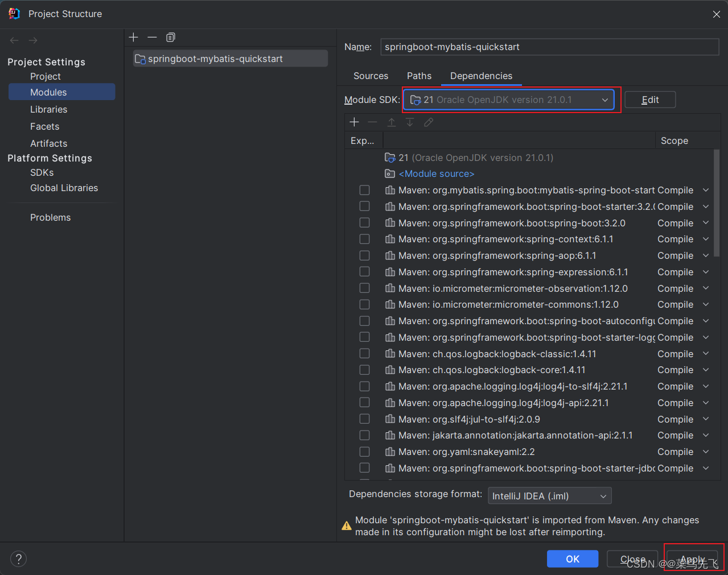Viewport: 728px width, 575px height.
Task: Move dependency up arrow icon
Action: [392, 122]
